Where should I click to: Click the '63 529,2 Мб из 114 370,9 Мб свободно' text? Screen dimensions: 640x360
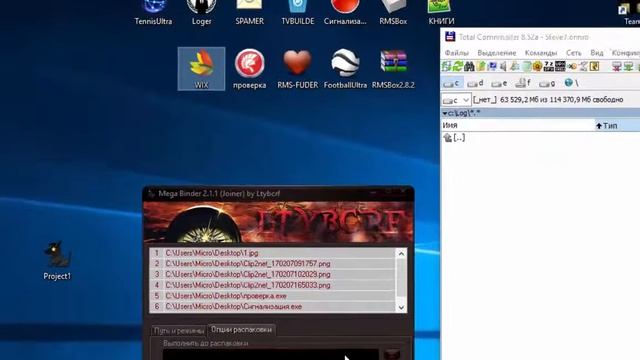[562, 100]
